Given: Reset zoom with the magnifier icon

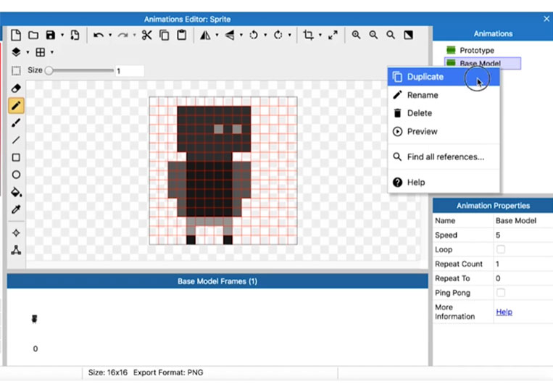Looking at the screenshot, I should (391, 35).
